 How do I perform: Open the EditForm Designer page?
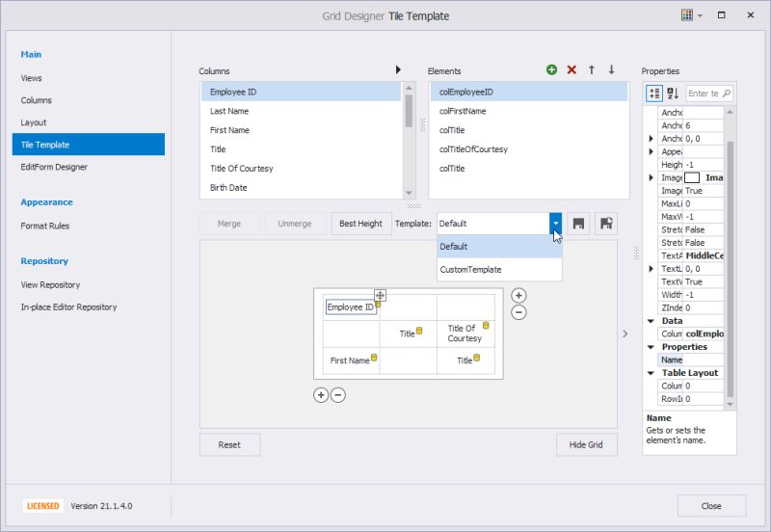pyautogui.click(x=54, y=167)
